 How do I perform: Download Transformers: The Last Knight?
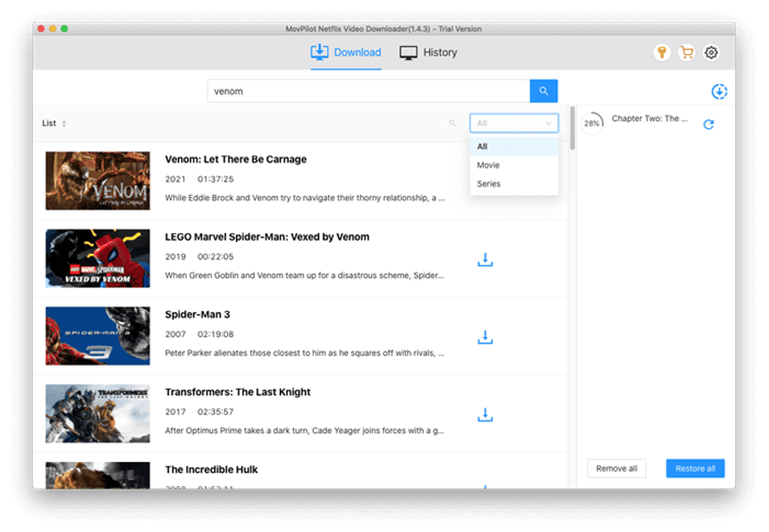[485, 413]
